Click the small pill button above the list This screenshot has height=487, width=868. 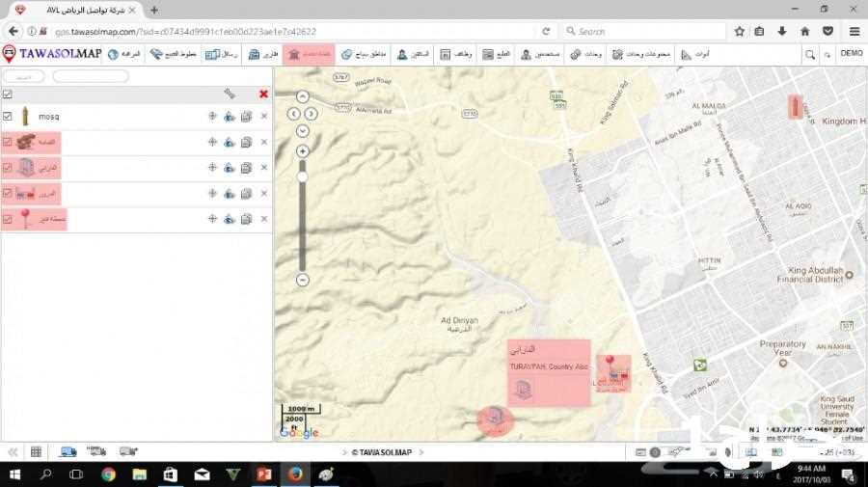pos(24,76)
